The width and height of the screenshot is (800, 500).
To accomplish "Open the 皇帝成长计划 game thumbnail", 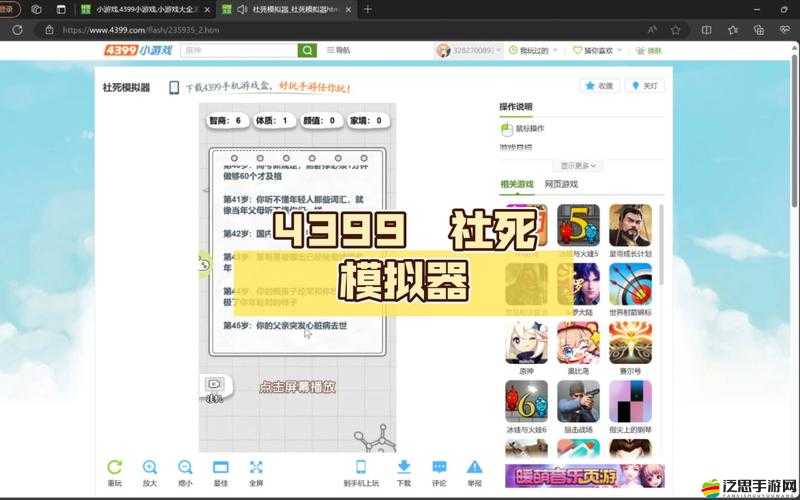I will [x=630, y=226].
